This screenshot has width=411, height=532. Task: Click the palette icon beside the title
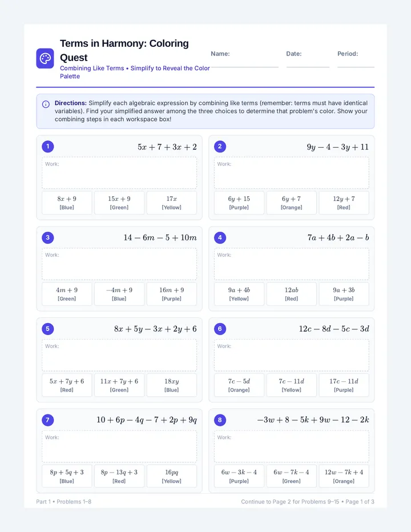point(45,58)
